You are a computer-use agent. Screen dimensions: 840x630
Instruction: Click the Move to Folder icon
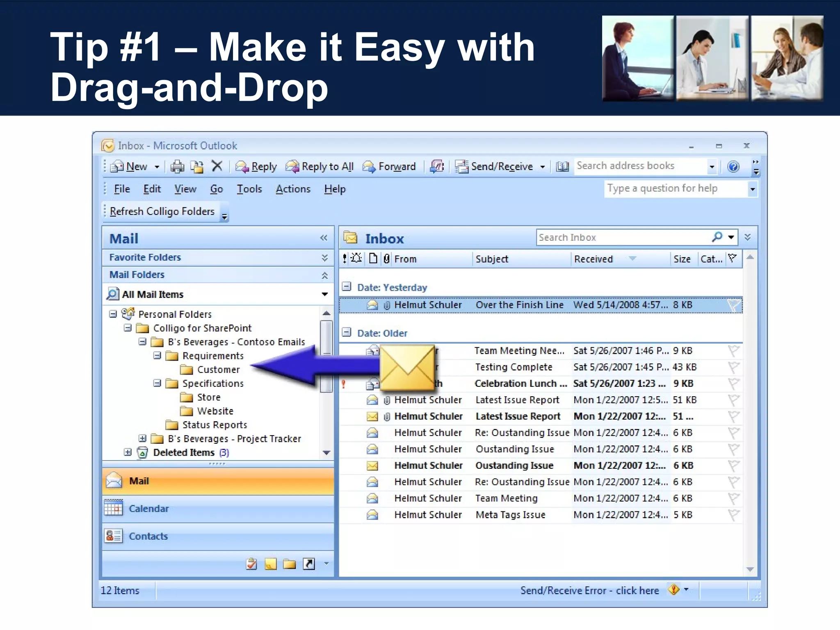point(198,167)
